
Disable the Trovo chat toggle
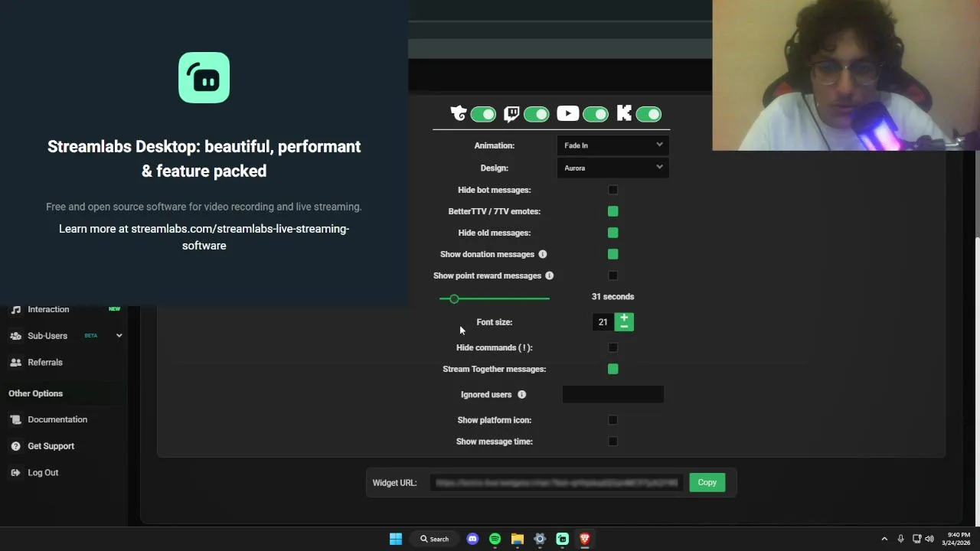483,114
